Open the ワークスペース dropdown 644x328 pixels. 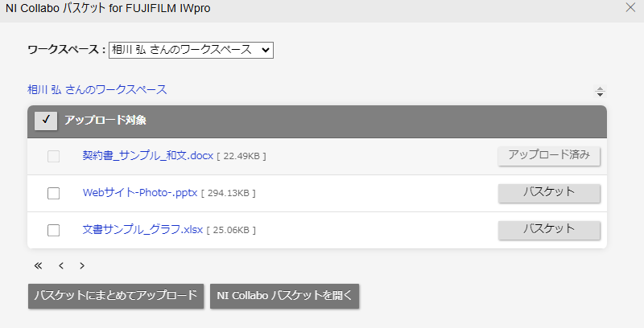click(x=191, y=50)
